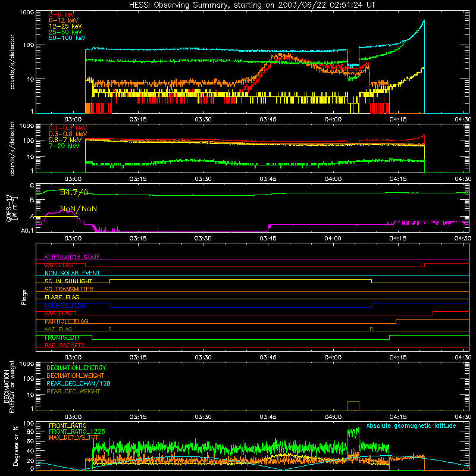
Task: Click the '0.8-7 MeV' legend label
Action: tap(65, 140)
